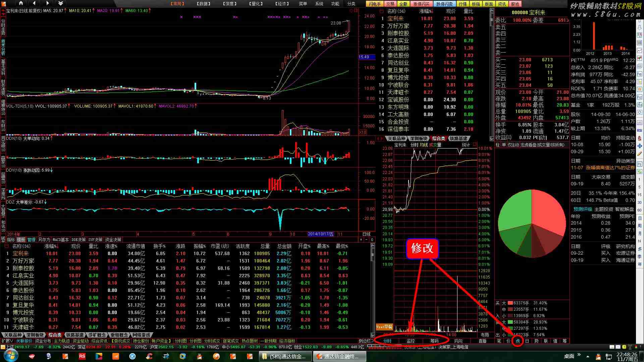Click the 统计 link on the intraday chart
The image size is (644, 362).
click(x=466, y=145)
